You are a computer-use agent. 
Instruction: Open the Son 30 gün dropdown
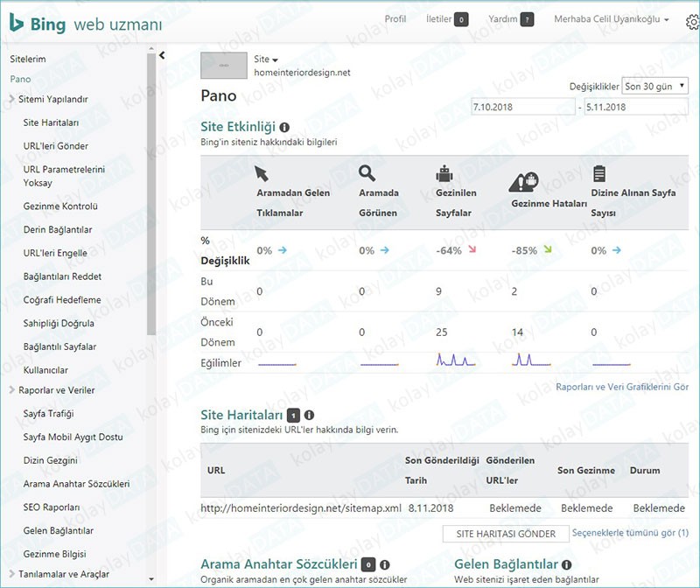[x=652, y=86]
